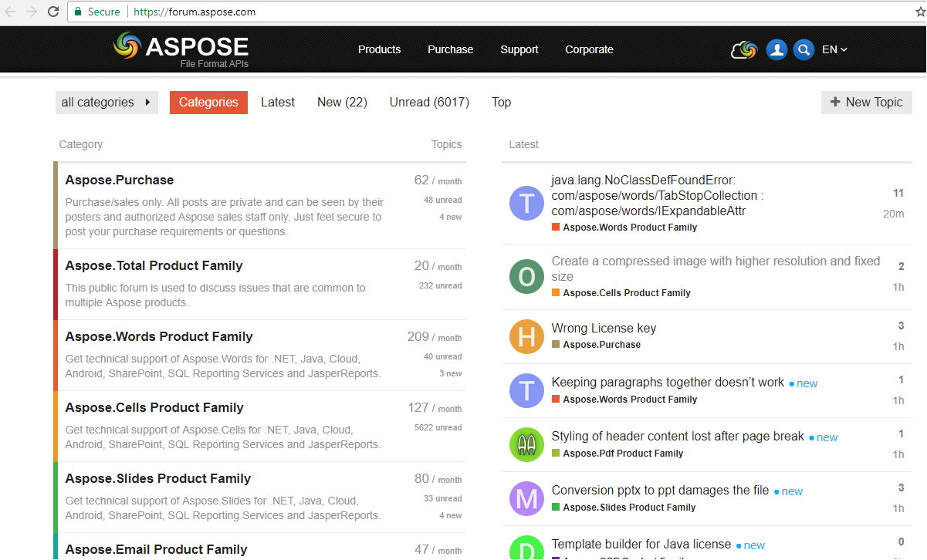The width and height of the screenshot is (927, 560).
Task: Open the Aspose.Purchase category
Action: point(120,180)
